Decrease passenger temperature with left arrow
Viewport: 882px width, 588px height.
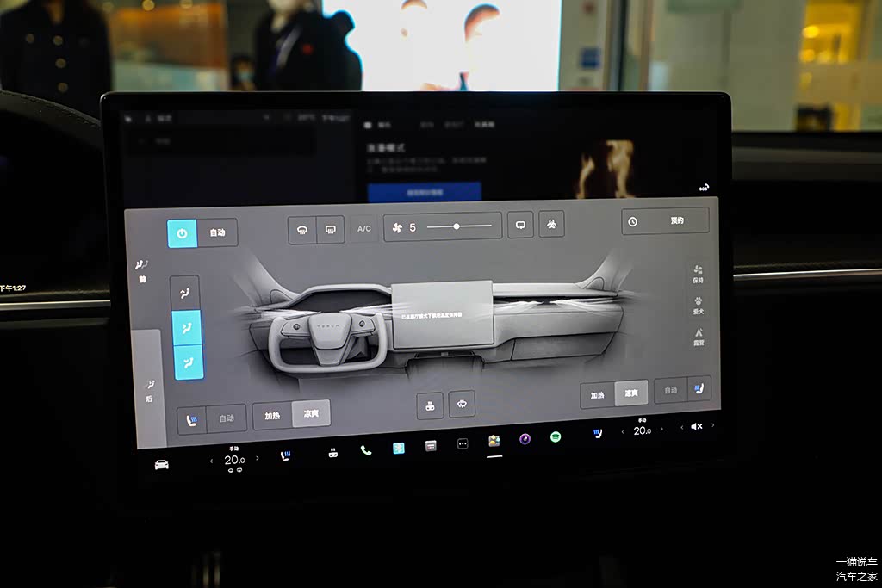coord(622,431)
